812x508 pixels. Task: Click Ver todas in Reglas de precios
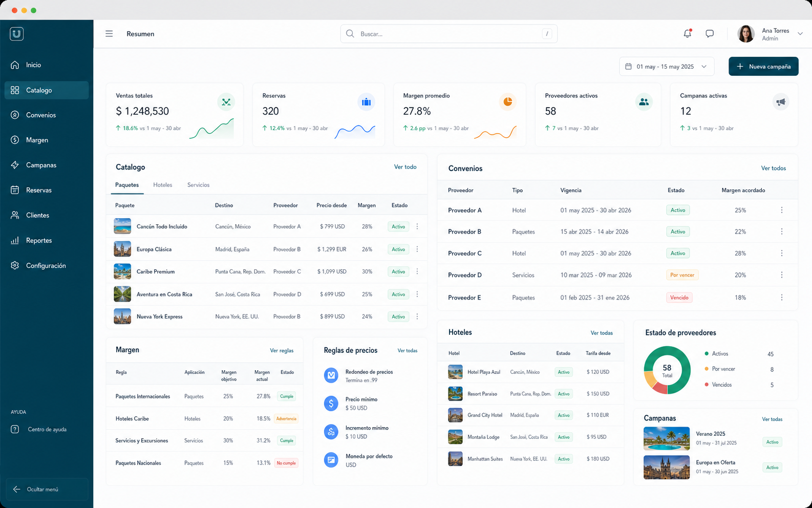pos(408,350)
